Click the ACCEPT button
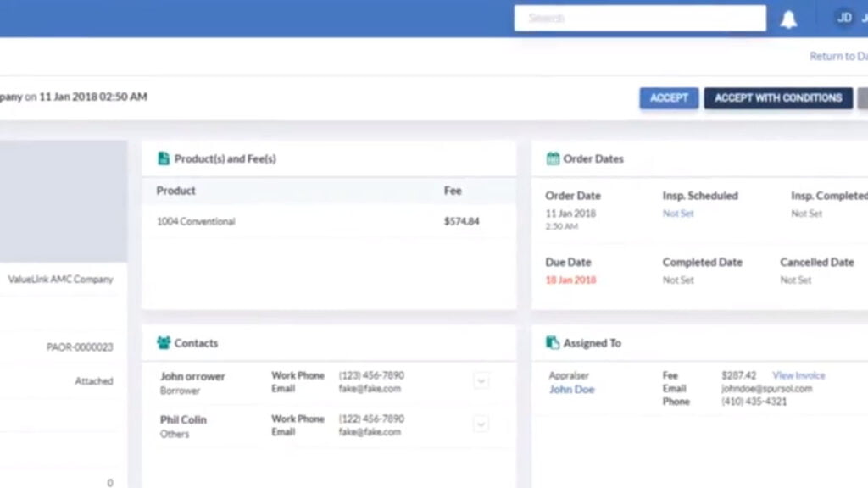The height and width of the screenshot is (488, 868). [x=669, y=98]
